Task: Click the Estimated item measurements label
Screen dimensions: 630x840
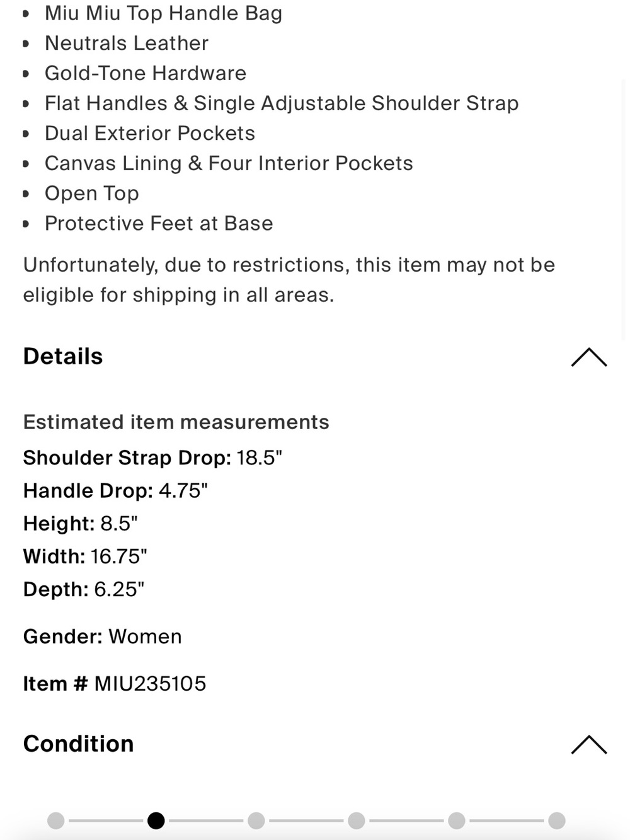Action: pos(176,422)
